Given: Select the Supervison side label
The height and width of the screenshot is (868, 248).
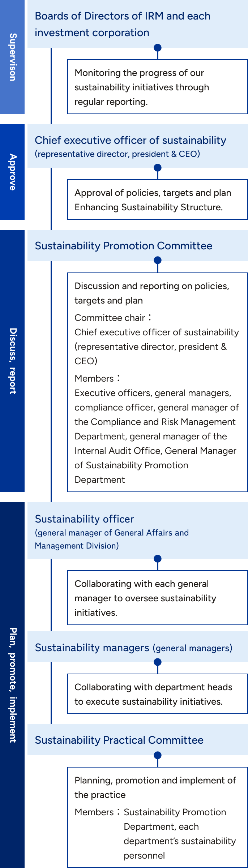Looking at the screenshot, I should (12, 57).
